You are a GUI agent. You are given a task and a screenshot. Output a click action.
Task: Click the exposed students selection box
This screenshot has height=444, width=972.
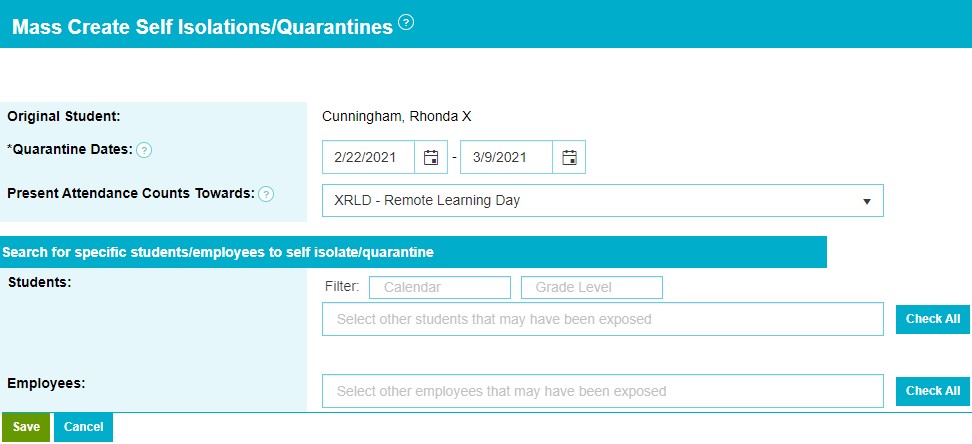coord(603,319)
